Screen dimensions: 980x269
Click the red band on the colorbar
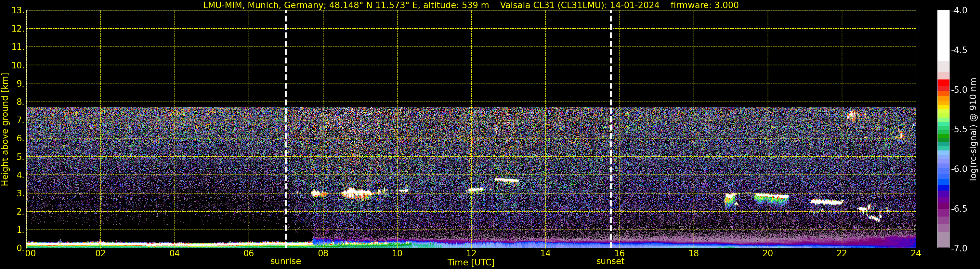point(943,83)
